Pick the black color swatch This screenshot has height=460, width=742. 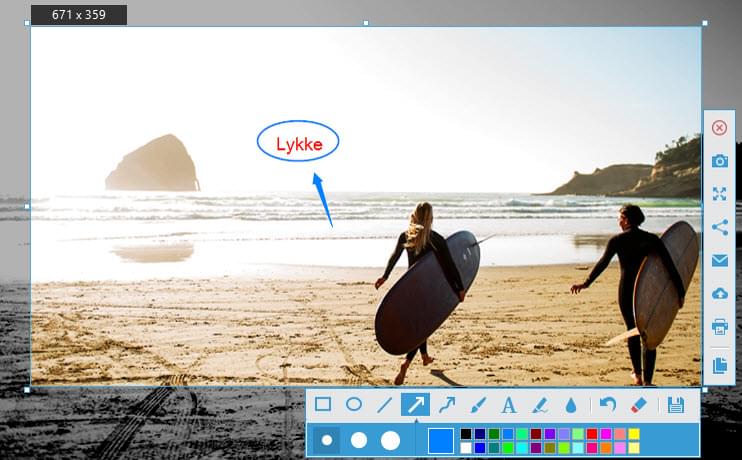point(466,434)
